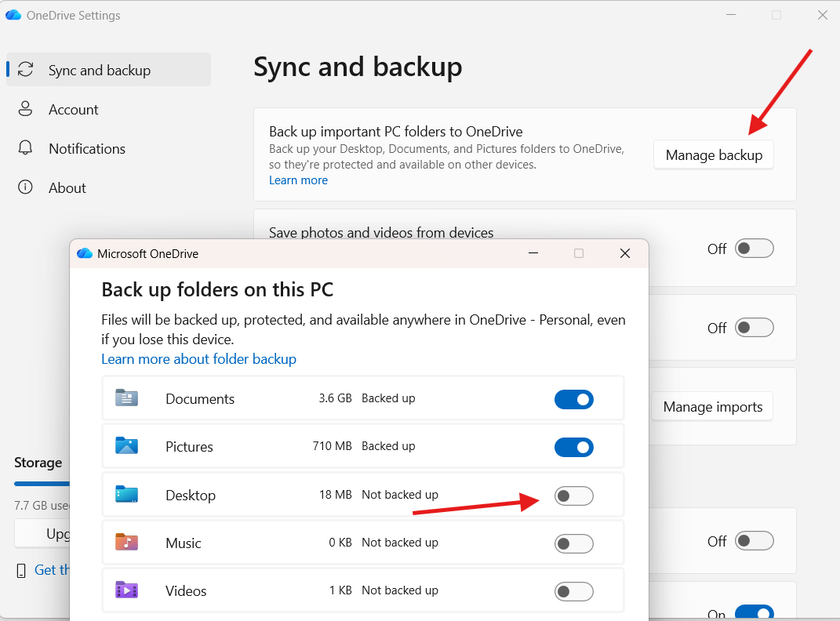840x621 pixels.
Task: Toggle Save photos and videos from devices
Action: coord(754,249)
